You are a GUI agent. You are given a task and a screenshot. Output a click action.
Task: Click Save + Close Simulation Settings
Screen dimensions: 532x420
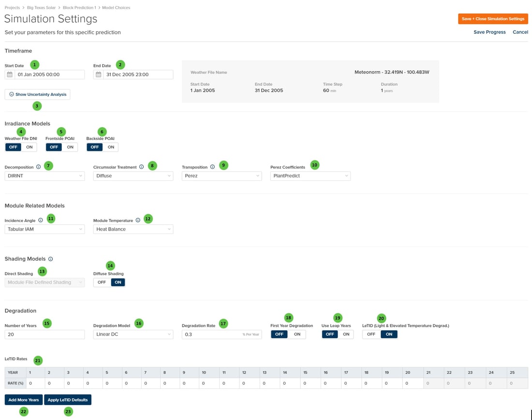[493, 19]
